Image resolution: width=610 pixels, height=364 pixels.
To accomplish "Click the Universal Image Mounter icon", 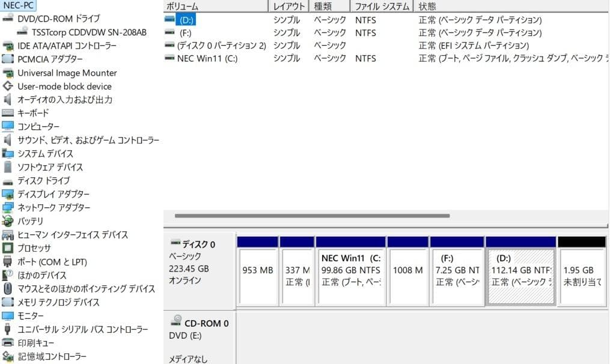I will [x=8, y=73].
